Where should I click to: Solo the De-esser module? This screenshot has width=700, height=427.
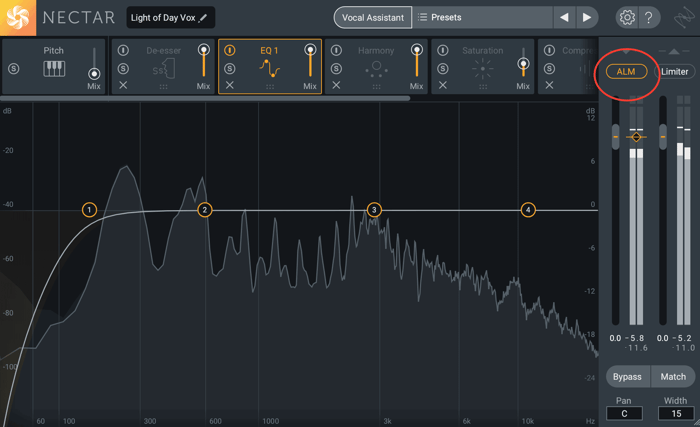click(x=123, y=68)
